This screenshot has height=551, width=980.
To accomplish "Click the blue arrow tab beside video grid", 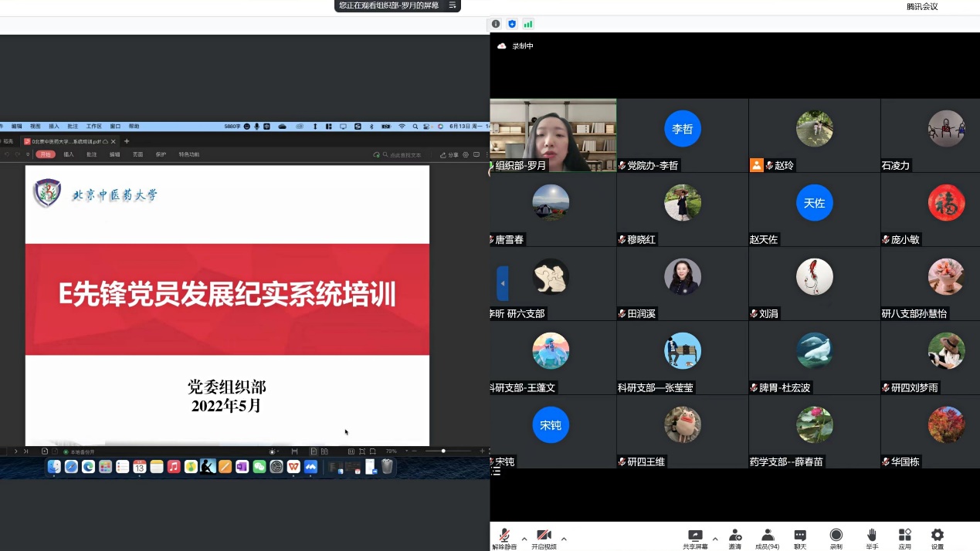I will [x=503, y=283].
